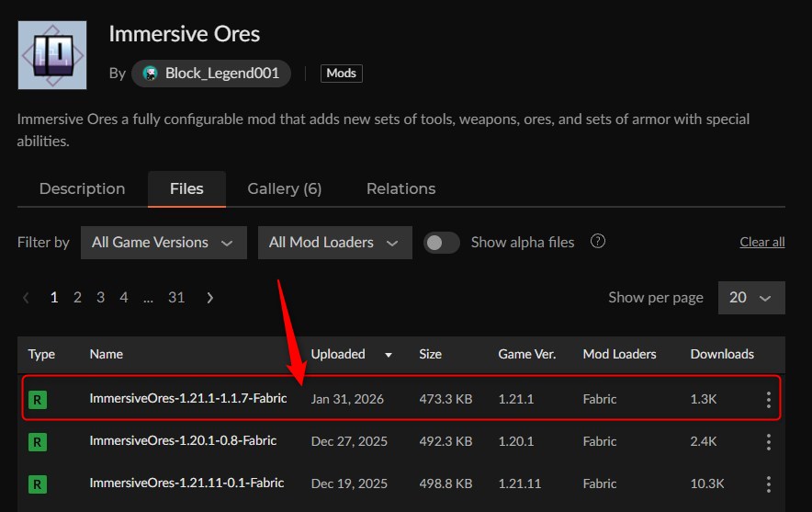Click the Immersive Ores title heading
The image size is (812, 512).
[x=185, y=34]
